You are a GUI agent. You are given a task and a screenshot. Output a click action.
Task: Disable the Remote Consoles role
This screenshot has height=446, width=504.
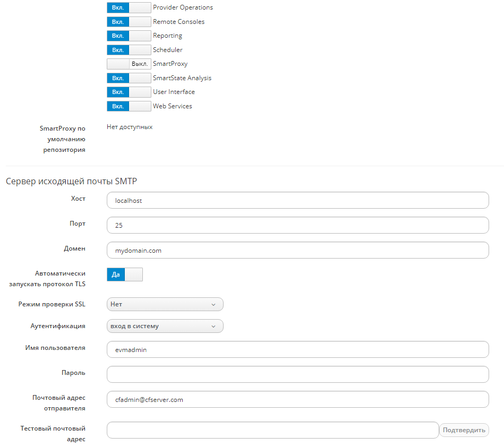[x=129, y=22]
